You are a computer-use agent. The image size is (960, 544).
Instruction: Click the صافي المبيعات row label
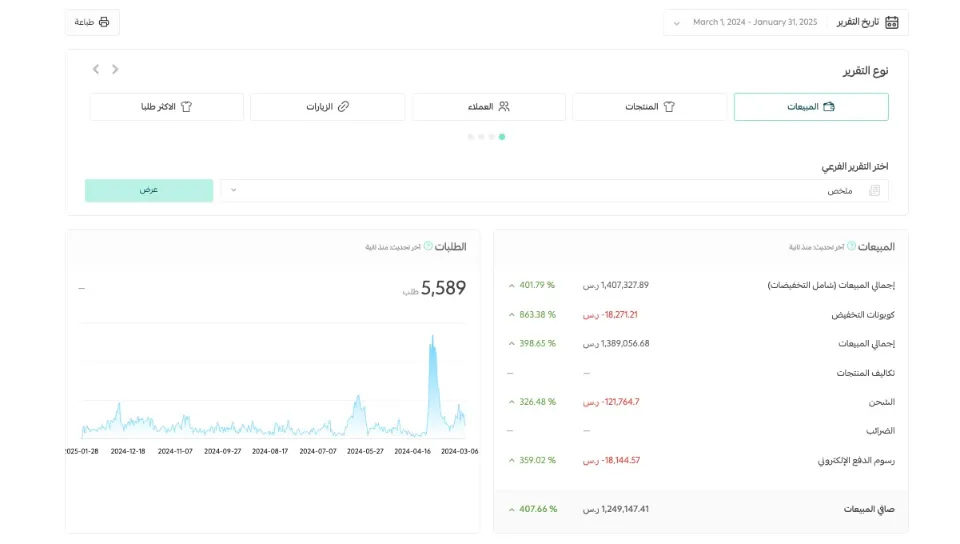click(869, 509)
